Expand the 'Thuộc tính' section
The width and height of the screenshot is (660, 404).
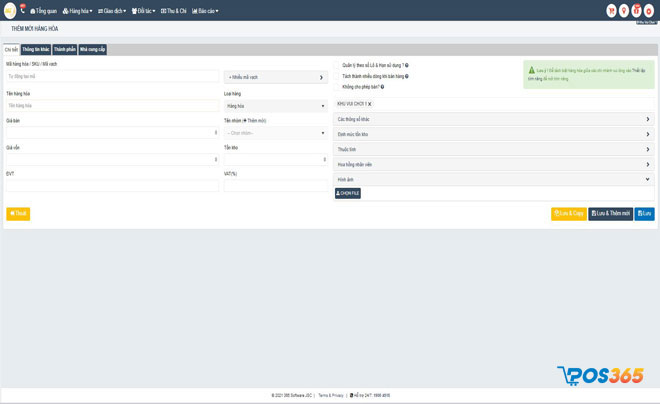tap(494, 149)
